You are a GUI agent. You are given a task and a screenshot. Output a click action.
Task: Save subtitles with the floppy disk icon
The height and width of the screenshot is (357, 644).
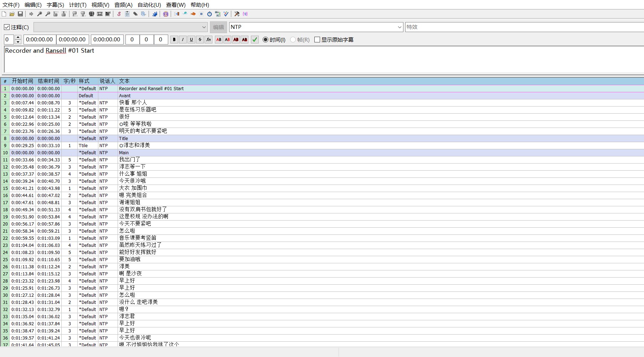pyautogui.click(x=20, y=14)
